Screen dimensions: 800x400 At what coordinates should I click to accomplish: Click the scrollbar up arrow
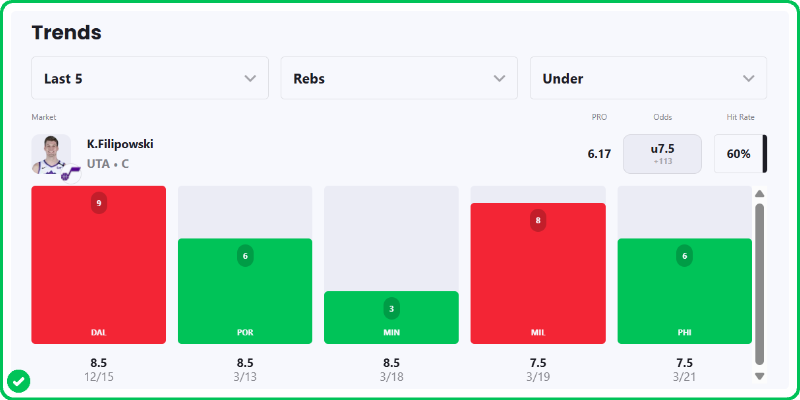pos(759,194)
